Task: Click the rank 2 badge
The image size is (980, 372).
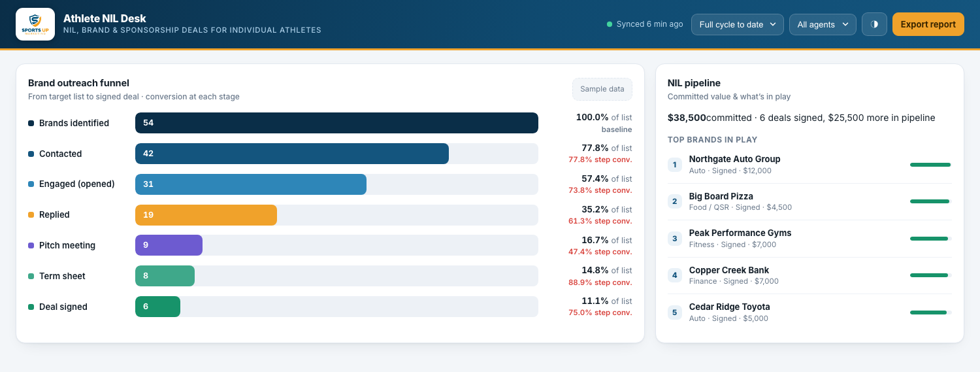Action: click(675, 201)
